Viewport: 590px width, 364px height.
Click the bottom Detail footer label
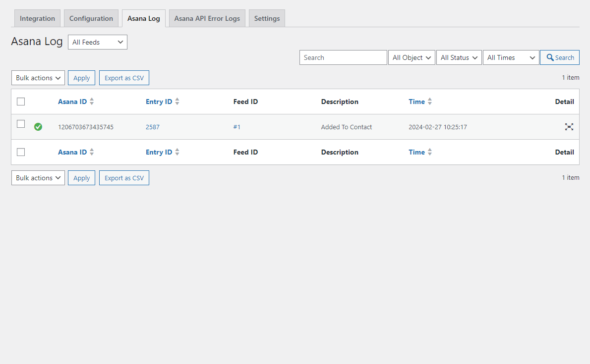coord(564,152)
